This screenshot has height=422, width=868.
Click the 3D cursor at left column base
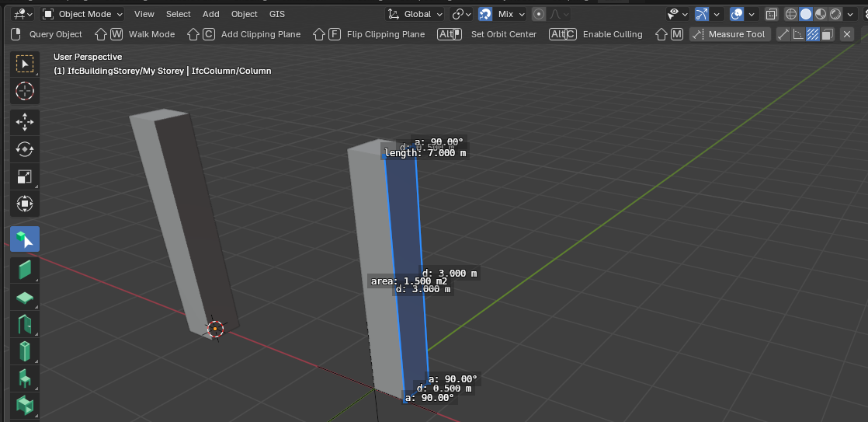[x=215, y=329]
